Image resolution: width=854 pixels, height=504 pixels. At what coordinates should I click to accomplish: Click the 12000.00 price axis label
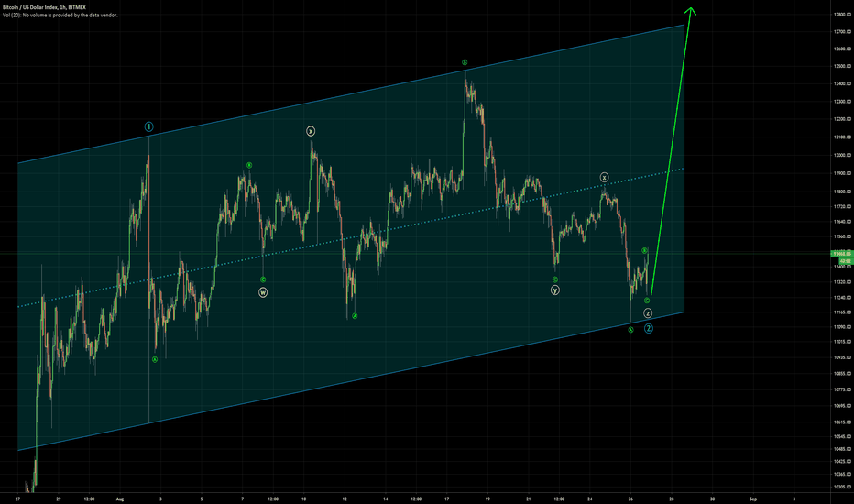pyautogui.click(x=842, y=155)
